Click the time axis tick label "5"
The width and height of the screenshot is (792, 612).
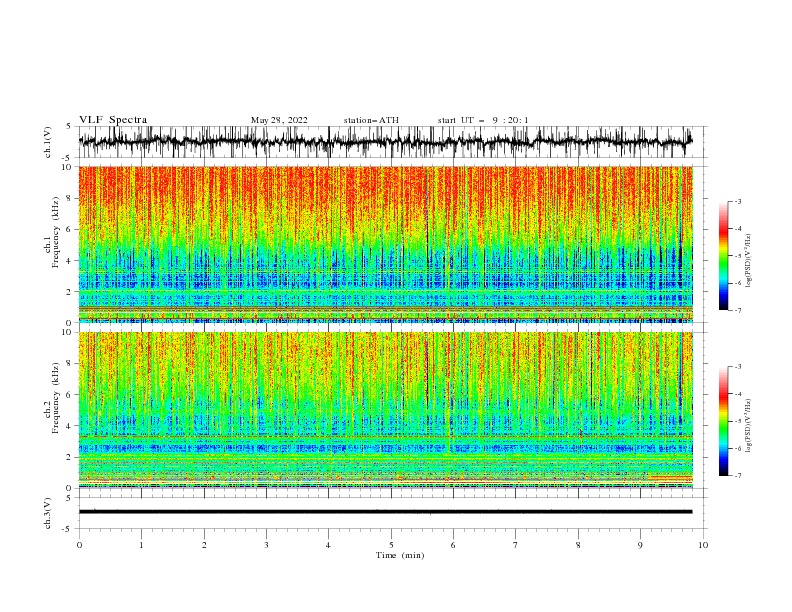[391, 545]
